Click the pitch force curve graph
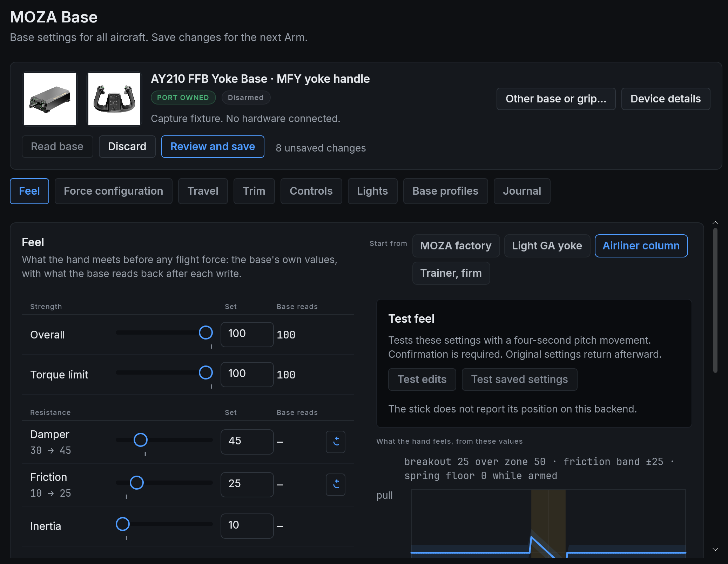The width and height of the screenshot is (728, 564). point(548,523)
